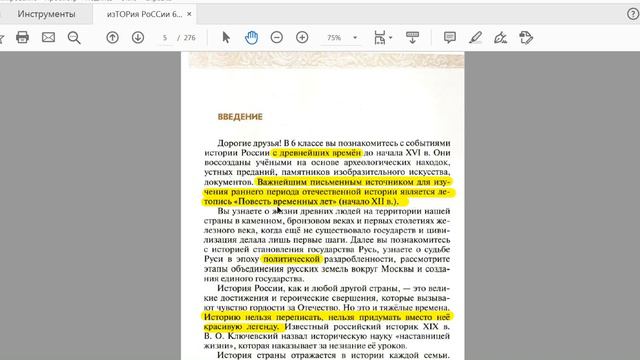Close the изТОРия РоССии document tab

click(x=189, y=14)
